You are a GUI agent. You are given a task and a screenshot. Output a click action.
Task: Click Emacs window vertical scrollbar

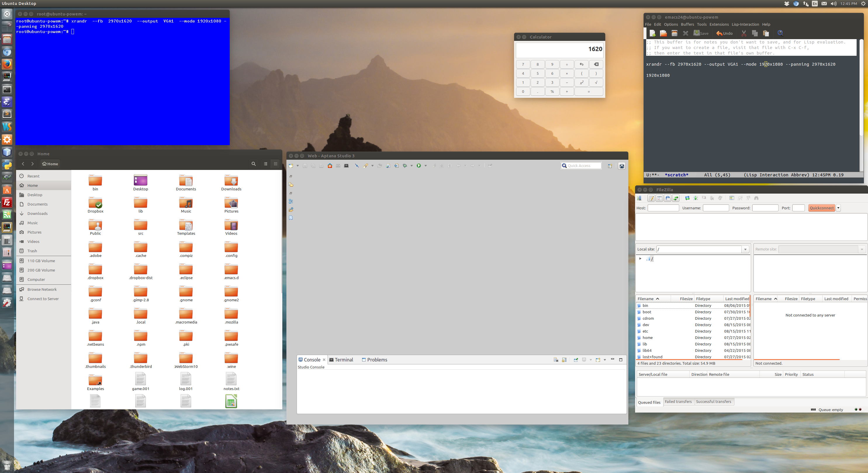(x=861, y=88)
